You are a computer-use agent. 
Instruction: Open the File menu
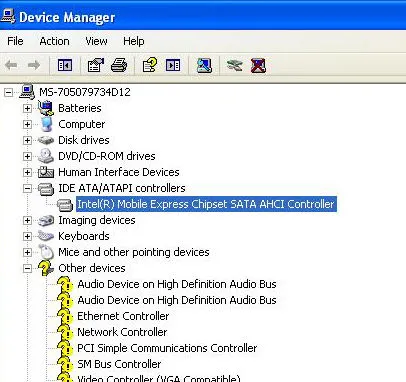pos(15,41)
